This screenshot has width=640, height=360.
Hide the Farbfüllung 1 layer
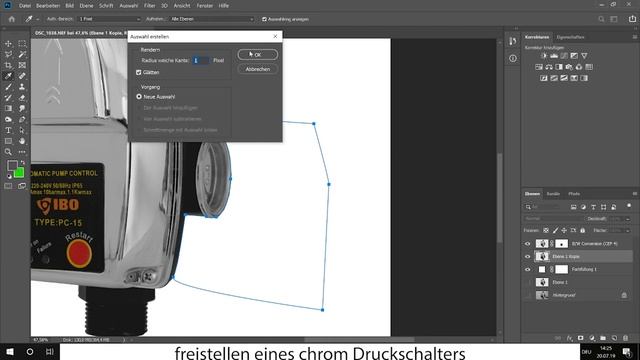[527, 269]
